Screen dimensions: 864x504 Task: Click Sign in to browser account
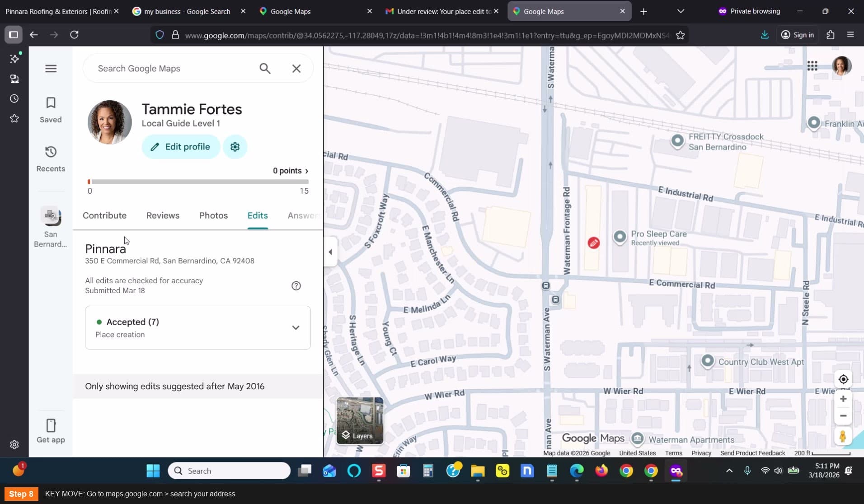(798, 35)
